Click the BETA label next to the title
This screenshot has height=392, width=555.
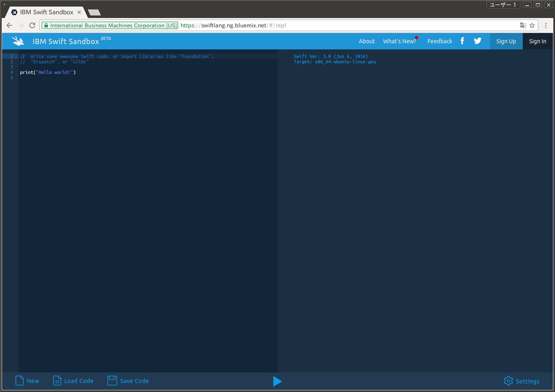point(106,38)
